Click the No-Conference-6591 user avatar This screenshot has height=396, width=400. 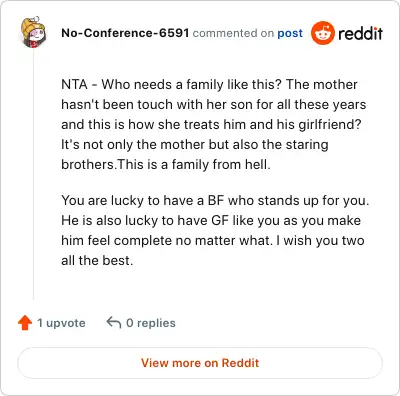coord(34,32)
